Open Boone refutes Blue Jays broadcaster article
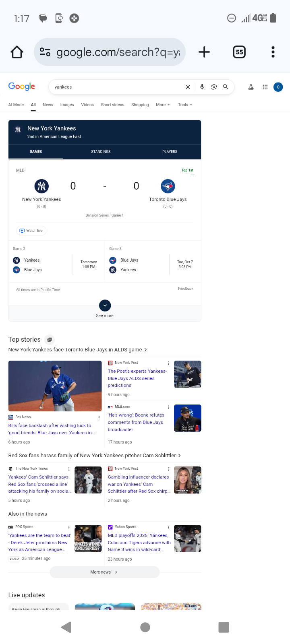Image resolution: width=290 pixels, height=644 pixels. click(136, 422)
